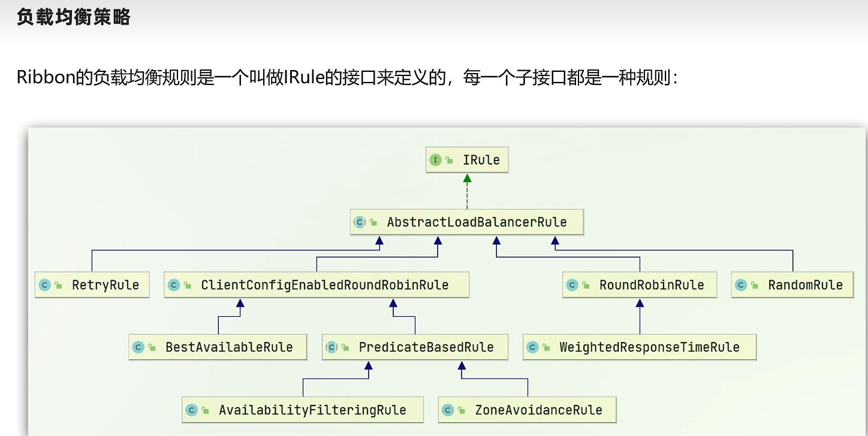Click the green interface icon beside IRule

436,160
